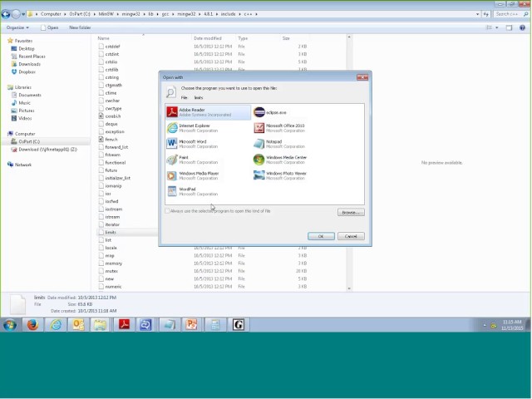This screenshot has height=399, width=532.
Task: Select Windows Media Player in the list
Action: [x=198, y=175]
